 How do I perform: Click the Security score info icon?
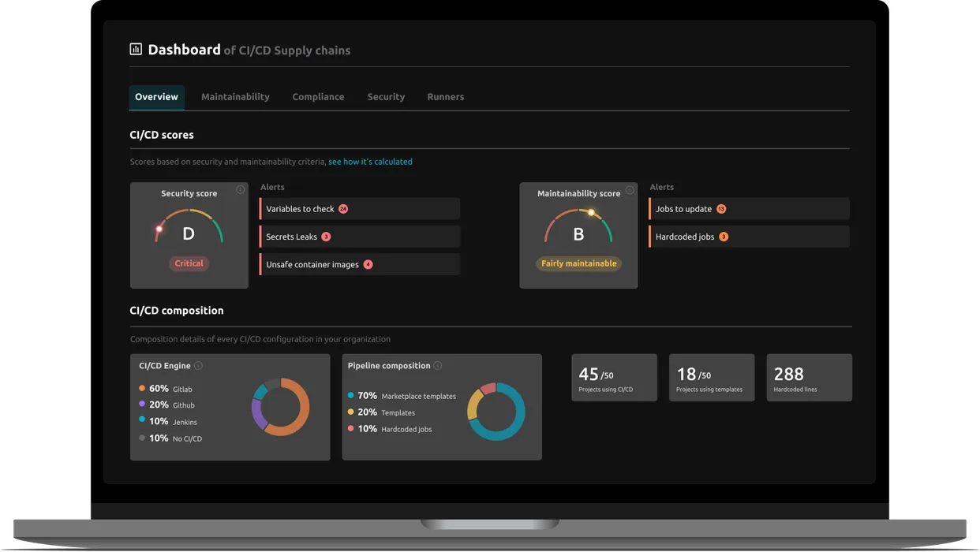coord(239,188)
